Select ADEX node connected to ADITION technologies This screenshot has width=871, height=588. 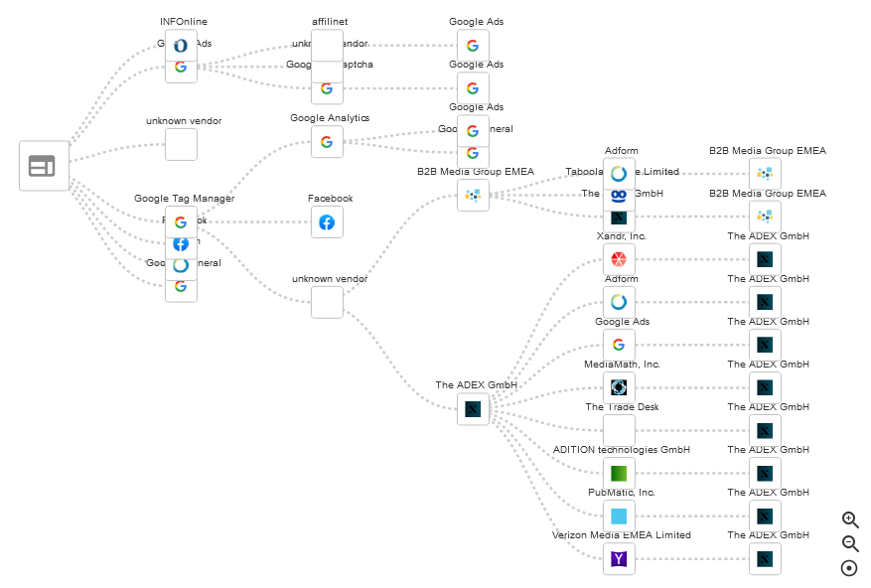[766, 474]
